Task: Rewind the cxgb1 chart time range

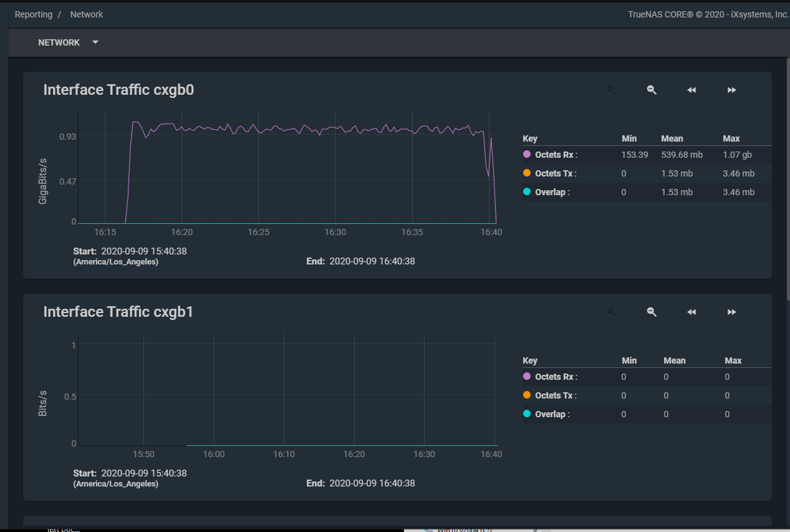Action: 691,312
